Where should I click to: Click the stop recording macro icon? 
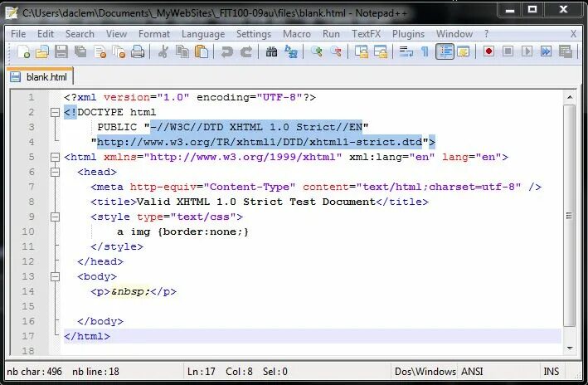[508, 51]
